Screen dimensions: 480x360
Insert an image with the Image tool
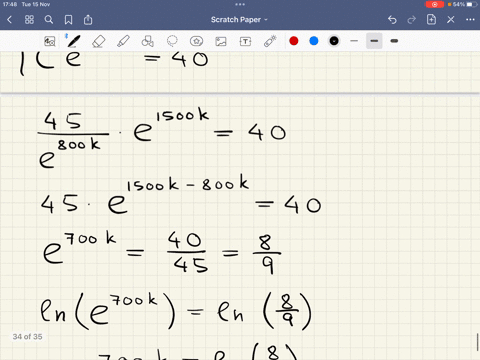coord(221,41)
